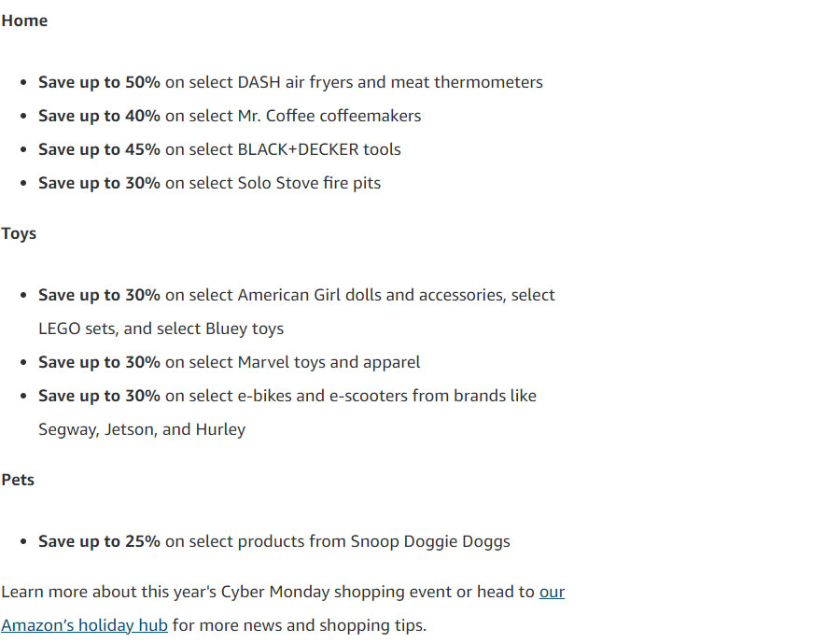The width and height of the screenshot is (840, 643).
Task: Click 'Learn more about this year's Cyber Monday' sentence
Action: [x=165, y=592]
